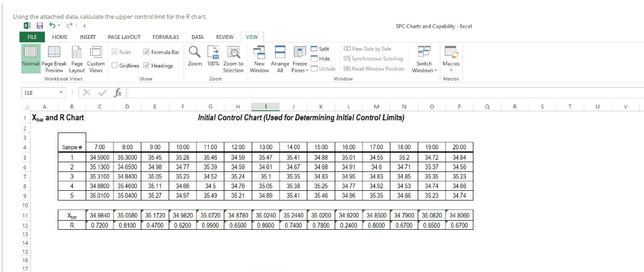Open the DATA tab
Screen dimensions: 644x272
point(198,37)
